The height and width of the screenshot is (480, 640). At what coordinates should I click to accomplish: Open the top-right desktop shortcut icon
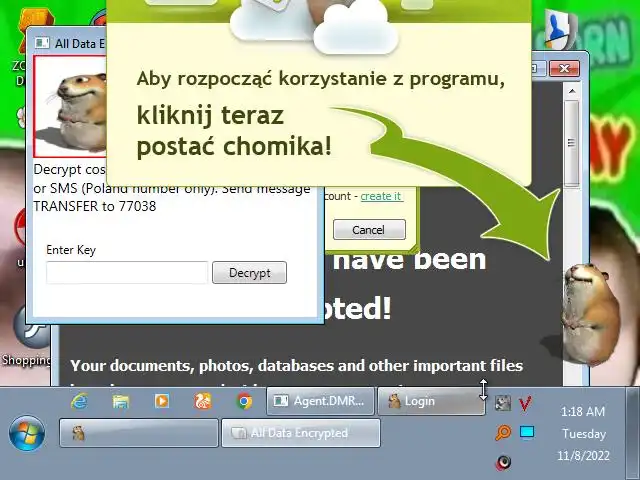(x=563, y=29)
